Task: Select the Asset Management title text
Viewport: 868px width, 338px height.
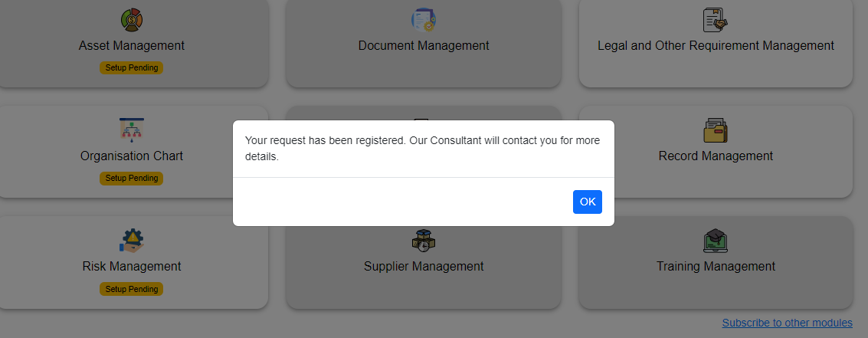Action: (132, 45)
